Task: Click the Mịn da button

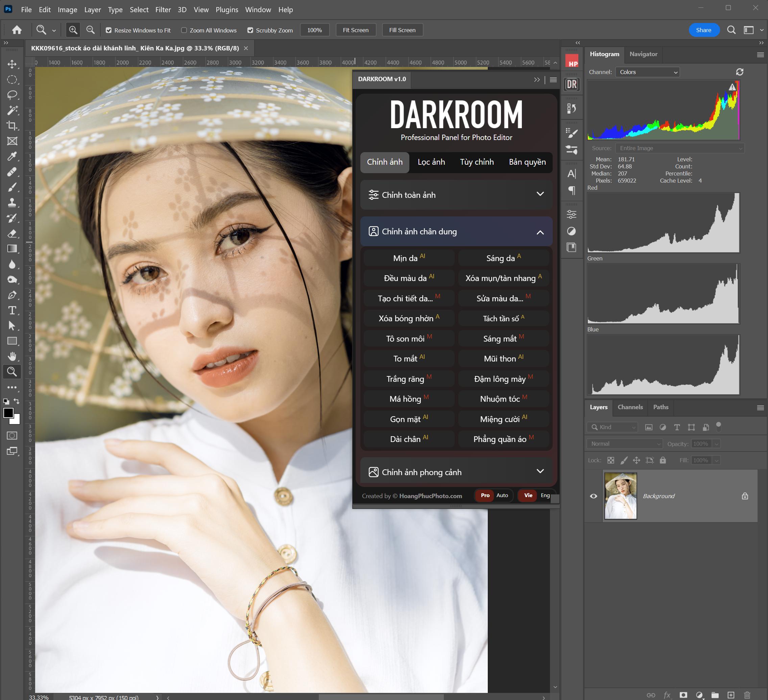Action: tap(409, 258)
